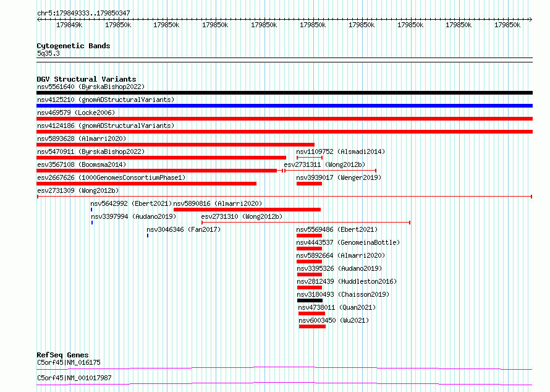
Task: Click the 179849k ruler tick label
Action: click(x=69, y=25)
